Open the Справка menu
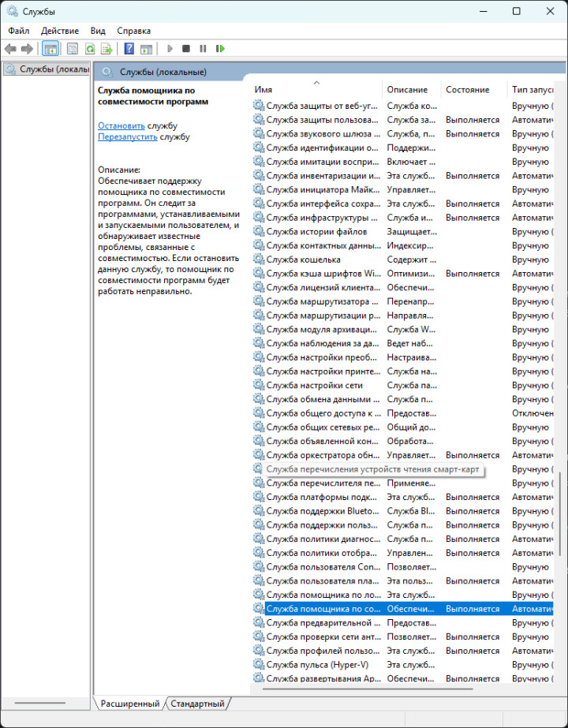The height and width of the screenshot is (728, 568). click(133, 31)
